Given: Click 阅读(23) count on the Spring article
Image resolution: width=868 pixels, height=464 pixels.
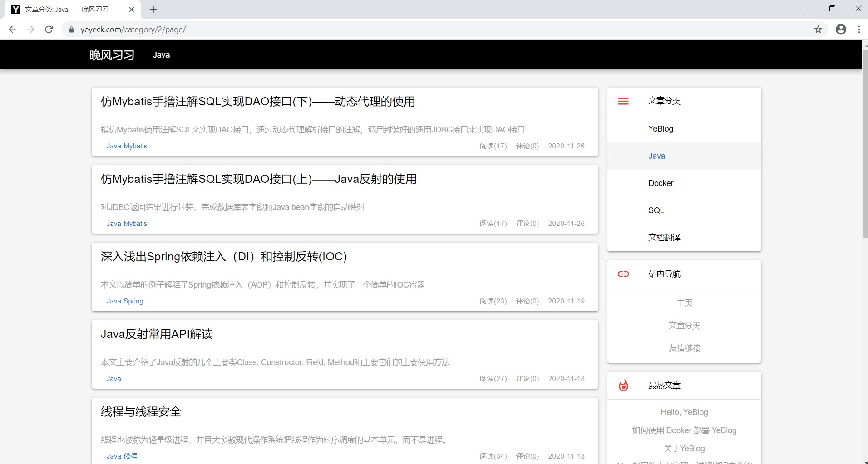Looking at the screenshot, I should tap(493, 301).
